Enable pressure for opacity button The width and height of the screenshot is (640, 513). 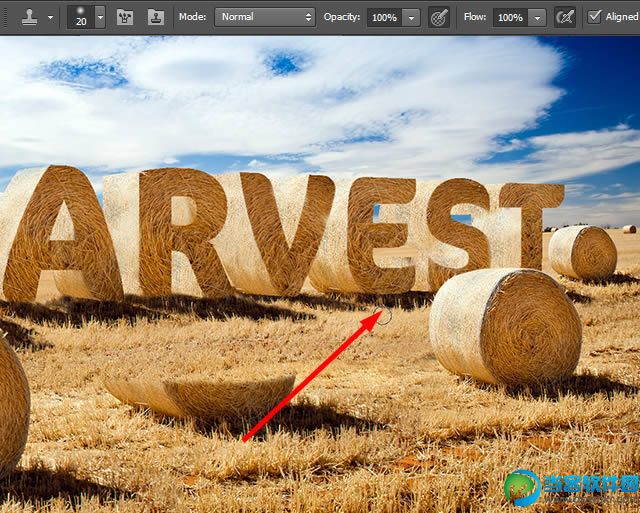(x=438, y=17)
